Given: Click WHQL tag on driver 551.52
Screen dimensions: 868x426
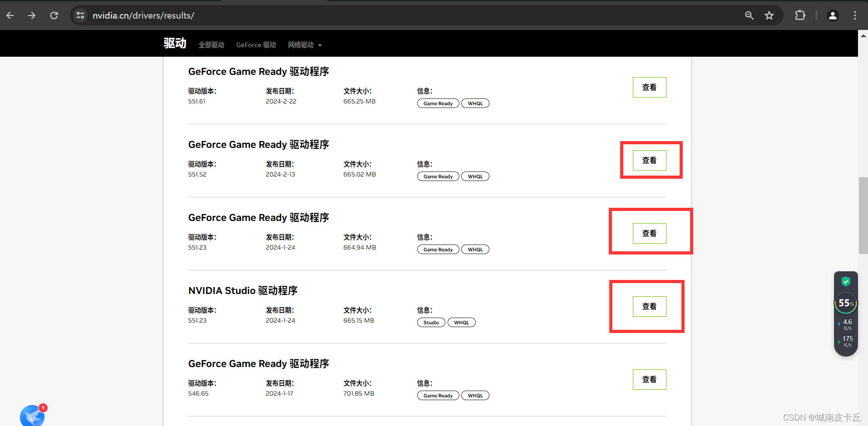Looking at the screenshot, I should 475,176.
